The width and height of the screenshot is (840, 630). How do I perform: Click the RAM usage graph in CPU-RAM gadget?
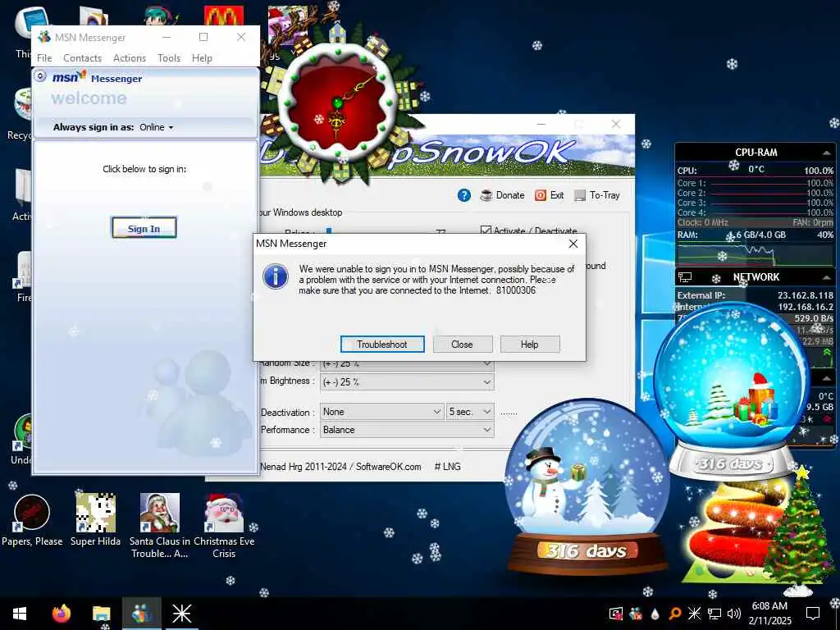pyautogui.click(x=755, y=253)
